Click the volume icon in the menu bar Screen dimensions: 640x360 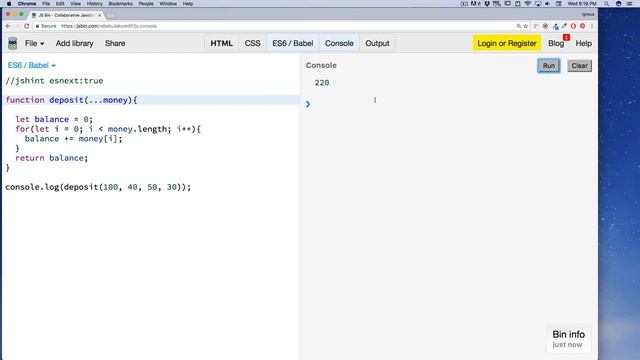547,4
